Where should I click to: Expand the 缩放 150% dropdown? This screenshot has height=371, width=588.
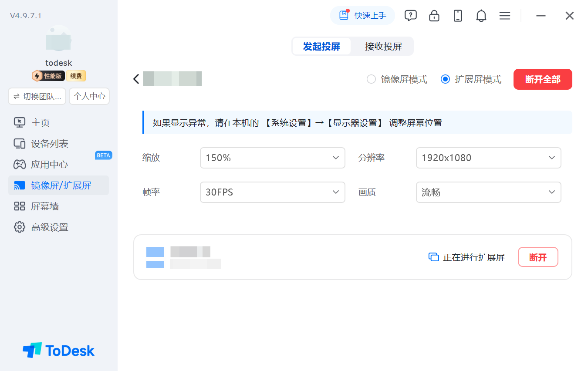(x=273, y=158)
